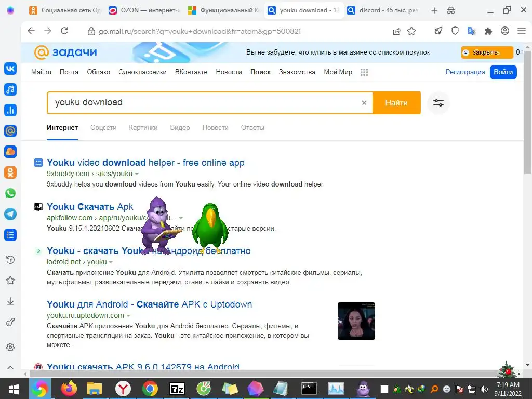
Task: Open the Cloud sidebar icon
Action: [x=10, y=152]
